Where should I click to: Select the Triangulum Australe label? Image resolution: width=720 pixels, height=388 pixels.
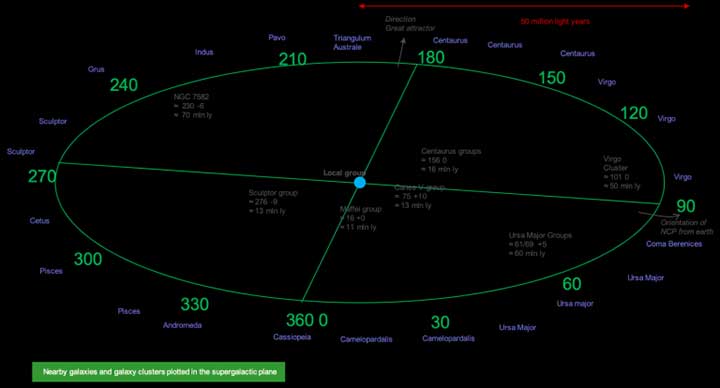tap(352, 42)
